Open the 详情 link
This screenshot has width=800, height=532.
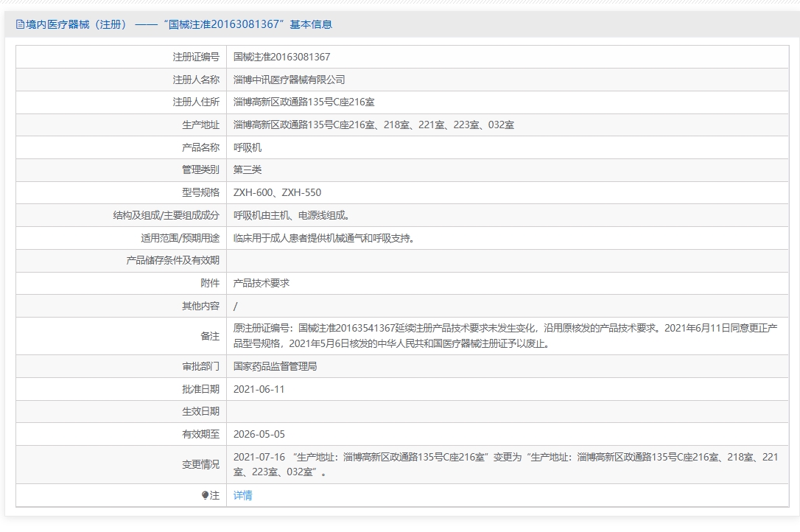(243, 495)
